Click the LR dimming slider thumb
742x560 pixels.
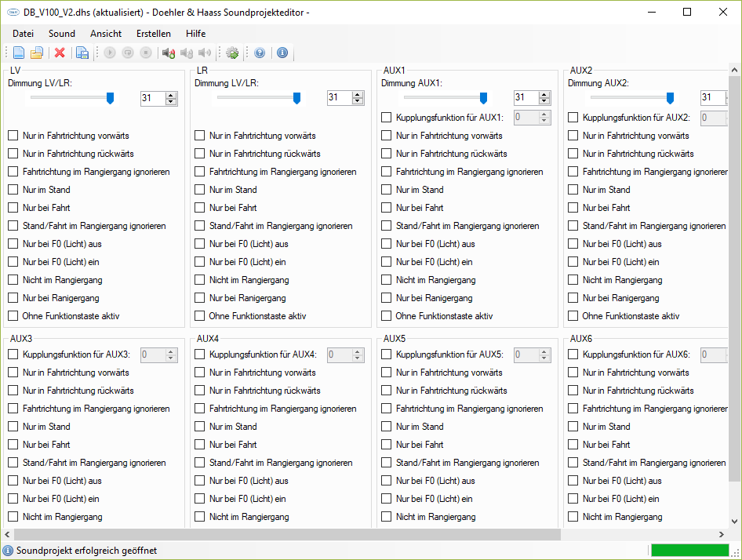[296, 98]
